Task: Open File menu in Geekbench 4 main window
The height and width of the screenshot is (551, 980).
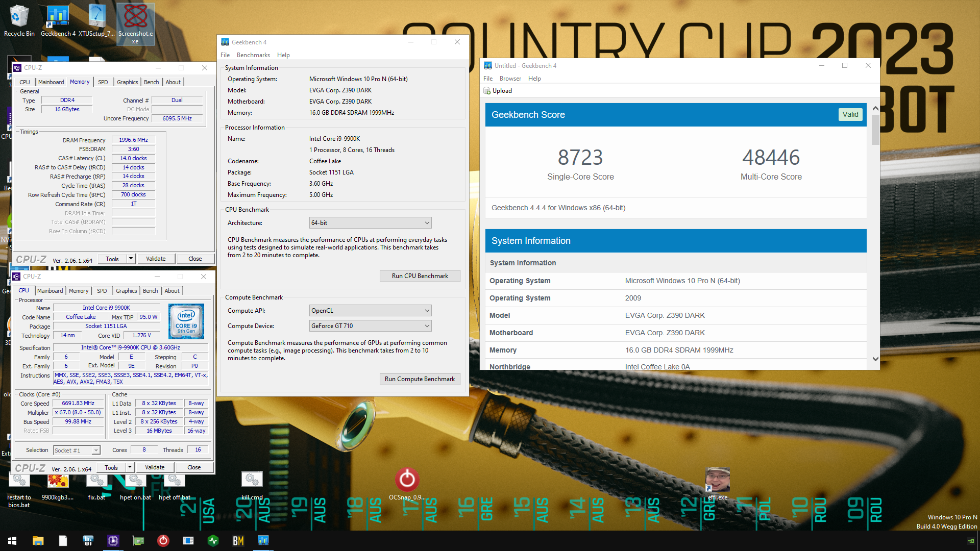Action: [x=225, y=55]
